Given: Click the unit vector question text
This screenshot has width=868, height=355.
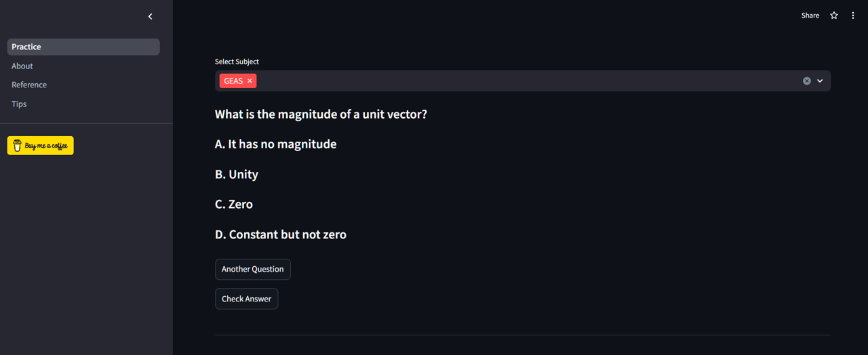Looking at the screenshot, I should tap(321, 114).
